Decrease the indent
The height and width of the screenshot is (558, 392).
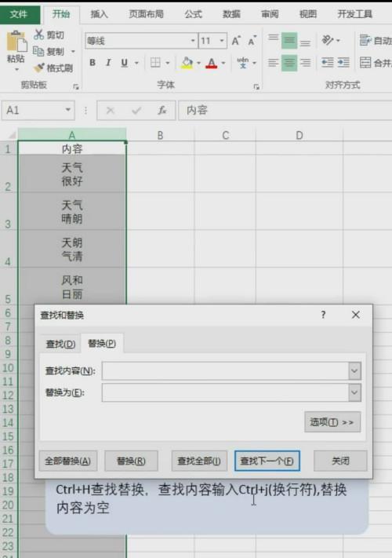(x=327, y=63)
